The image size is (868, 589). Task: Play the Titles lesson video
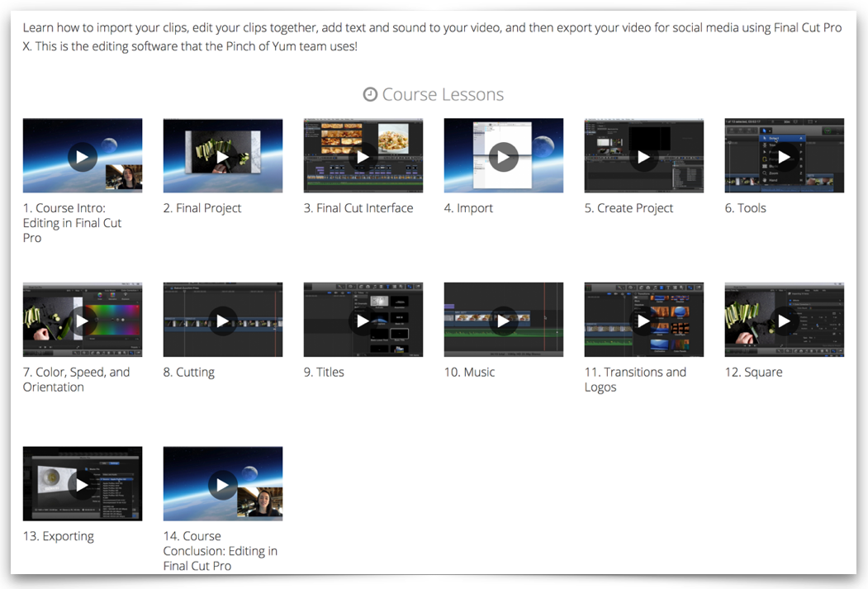(x=363, y=321)
